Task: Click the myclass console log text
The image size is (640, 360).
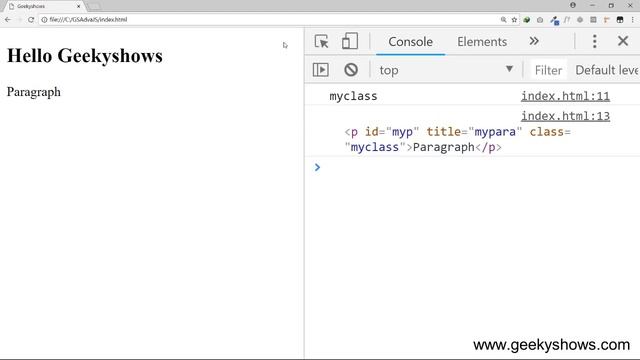Action: click(353, 96)
